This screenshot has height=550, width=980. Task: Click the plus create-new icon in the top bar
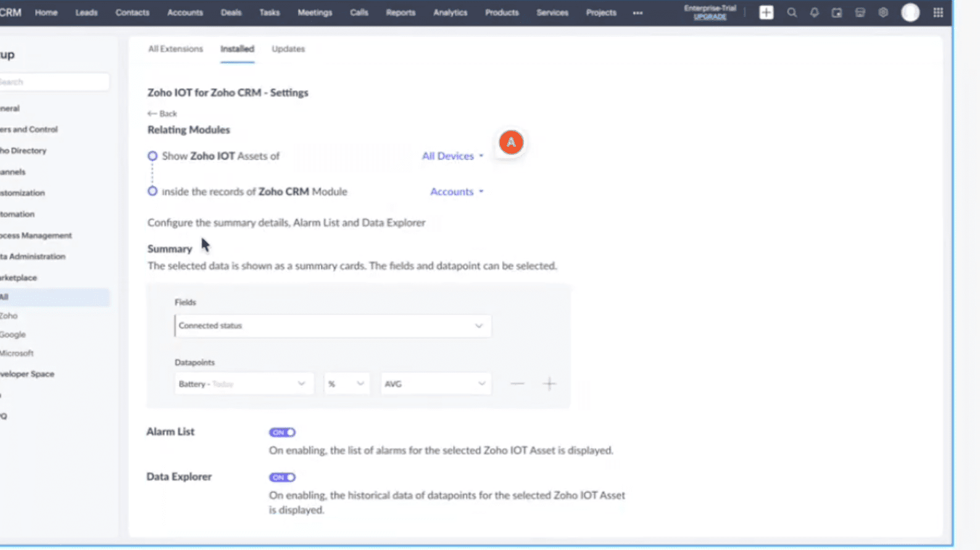766,12
